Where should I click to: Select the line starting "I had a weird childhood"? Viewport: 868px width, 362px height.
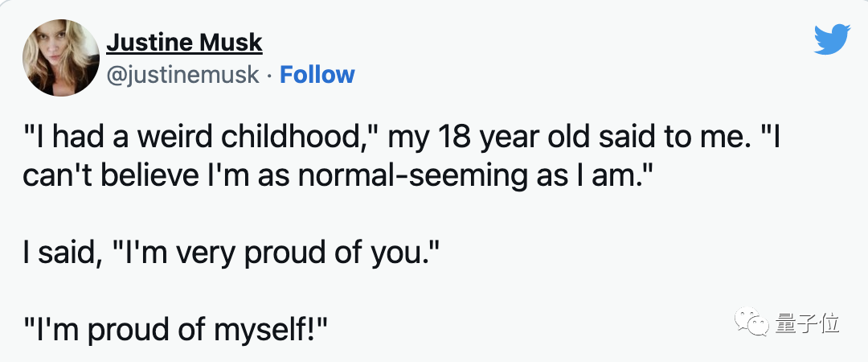[402, 138]
